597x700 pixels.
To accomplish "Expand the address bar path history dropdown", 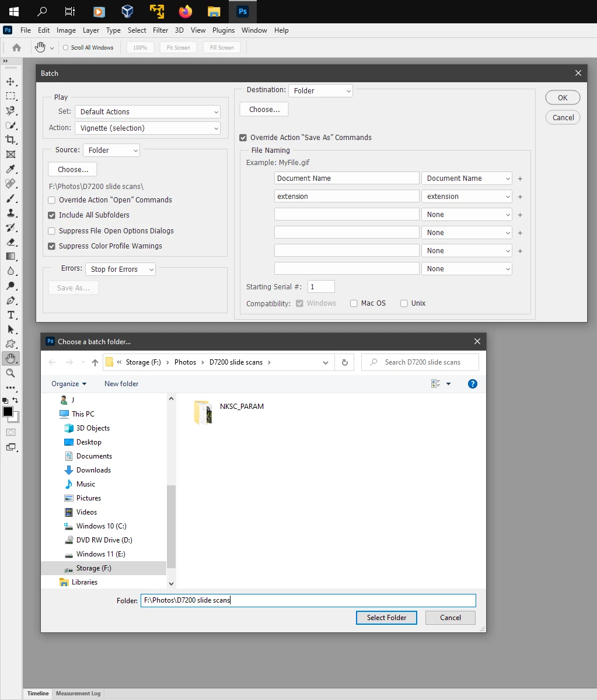I will [x=326, y=362].
